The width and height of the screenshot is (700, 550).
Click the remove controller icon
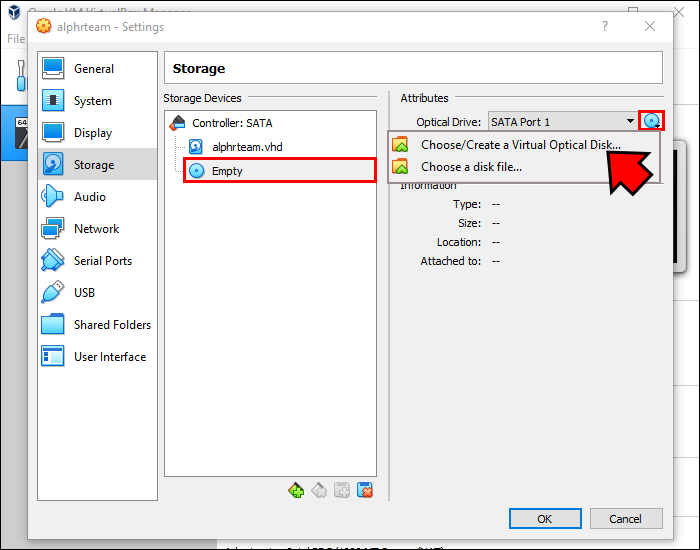point(319,490)
